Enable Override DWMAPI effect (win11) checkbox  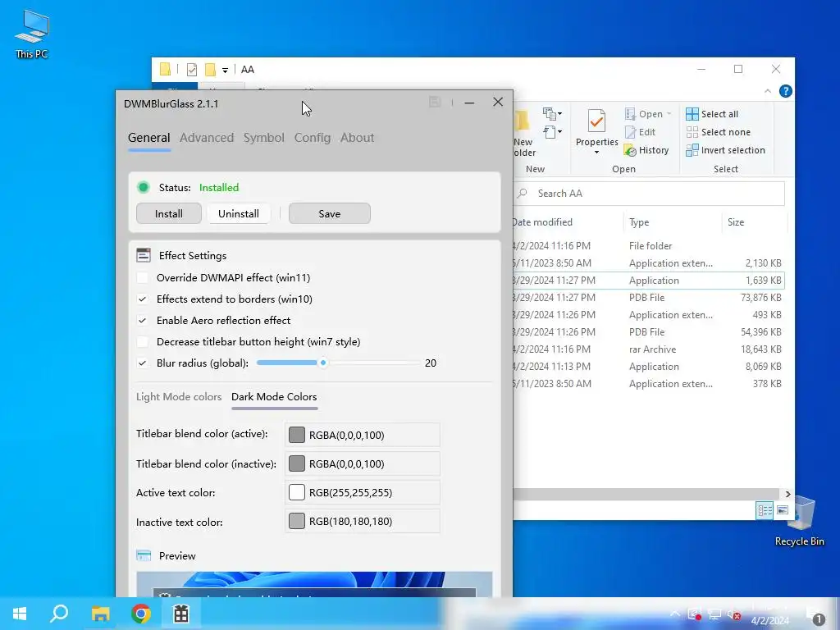coord(143,277)
